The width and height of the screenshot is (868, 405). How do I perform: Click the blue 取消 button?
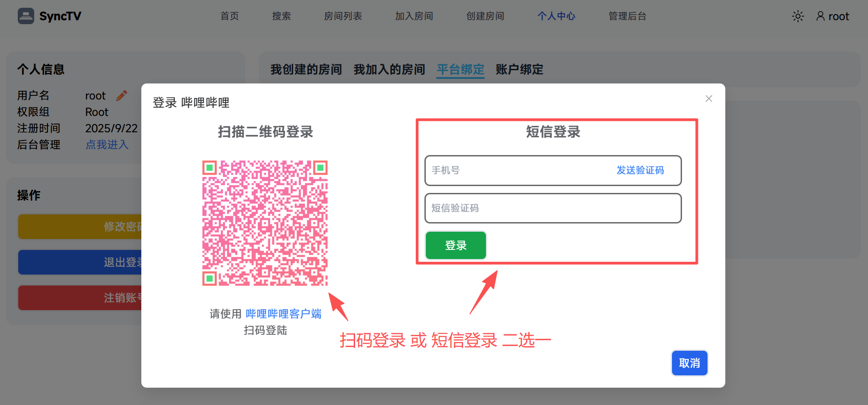689,363
